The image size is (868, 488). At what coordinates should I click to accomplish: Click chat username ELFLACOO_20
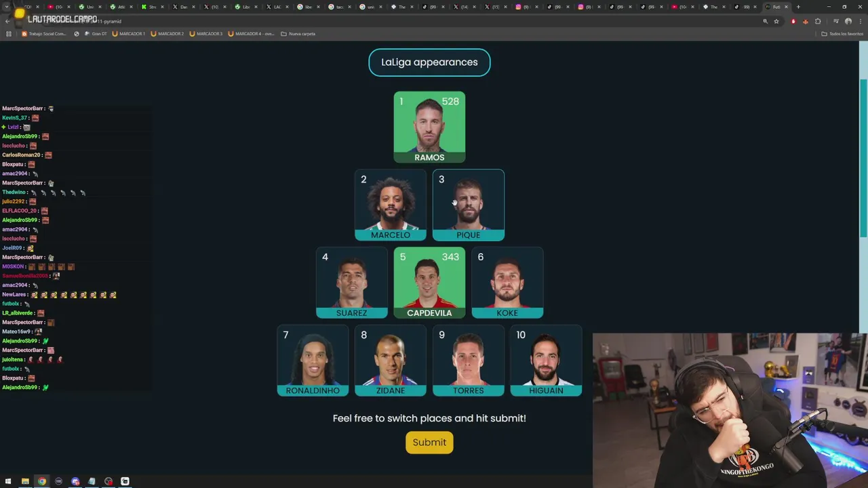(x=19, y=211)
